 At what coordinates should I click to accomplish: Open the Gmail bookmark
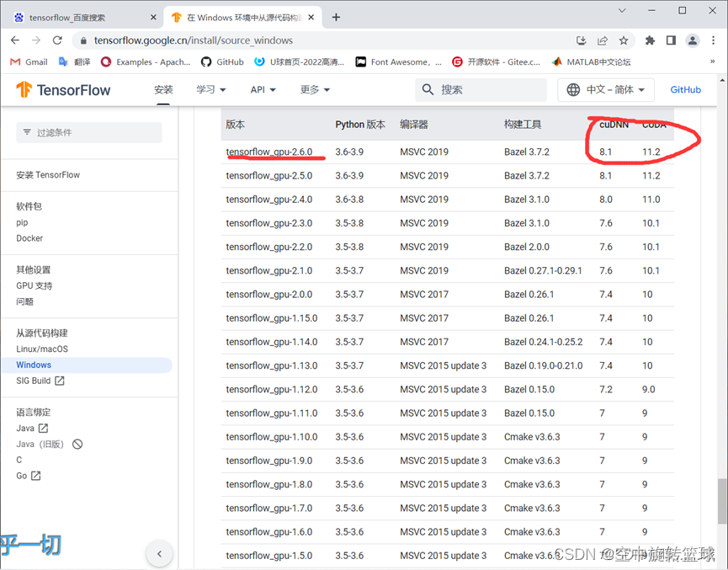pyautogui.click(x=29, y=61)
